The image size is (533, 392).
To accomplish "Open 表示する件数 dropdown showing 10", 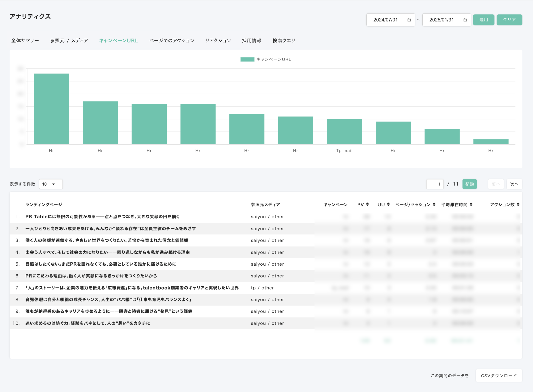I will click(x=51, y=184).
